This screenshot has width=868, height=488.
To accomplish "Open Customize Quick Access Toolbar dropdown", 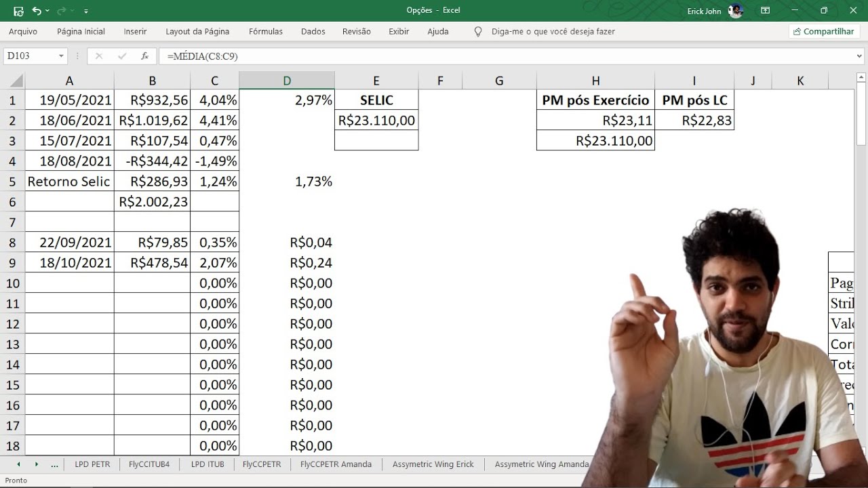I will 85,12.
